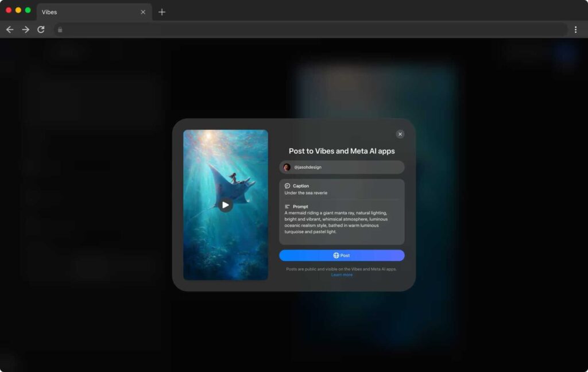Click the Caption speech bubble icon

click(x=286, y=185)
